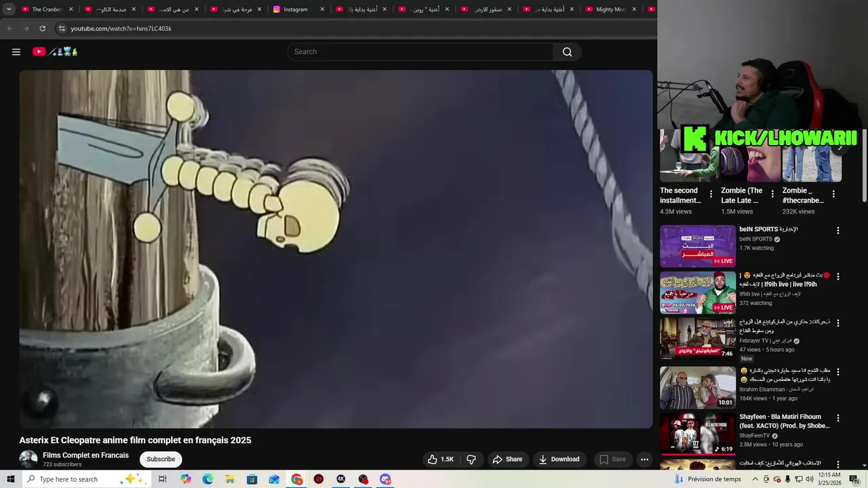Open Copilot icon on taskbar
Image resolution: width=868 pixels, height=488 pixels.
[x=186, y=479]
